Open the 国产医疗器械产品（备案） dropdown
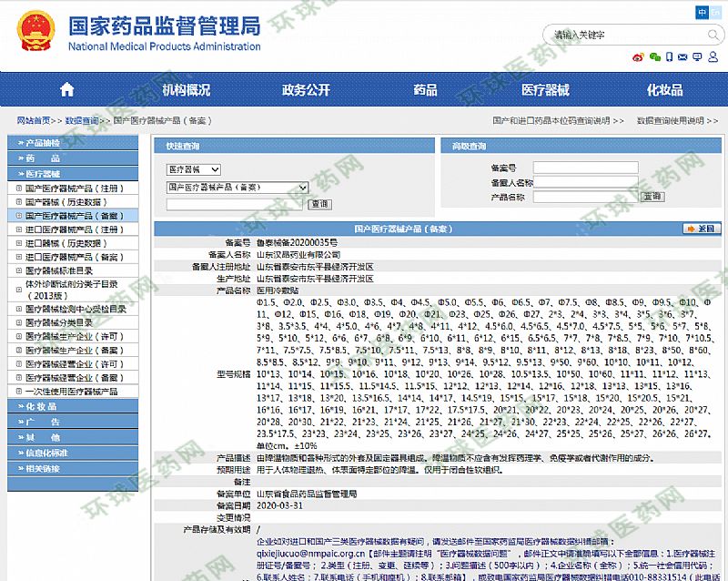 click(x=238, y=188)
